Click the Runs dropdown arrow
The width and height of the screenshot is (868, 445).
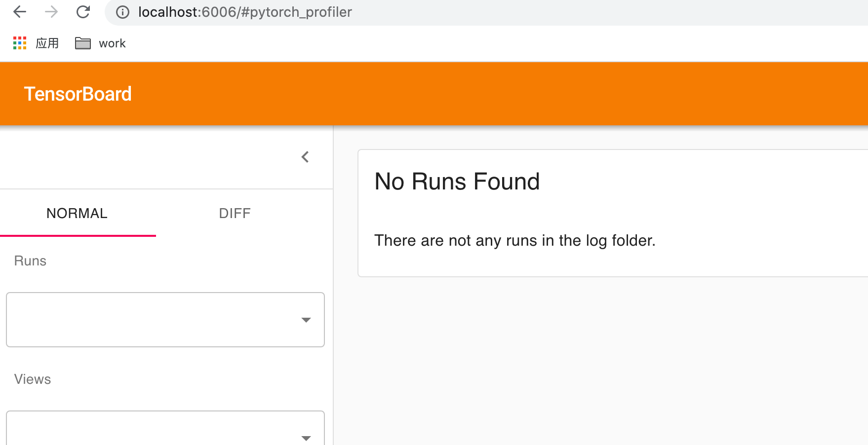coord(307,320)
